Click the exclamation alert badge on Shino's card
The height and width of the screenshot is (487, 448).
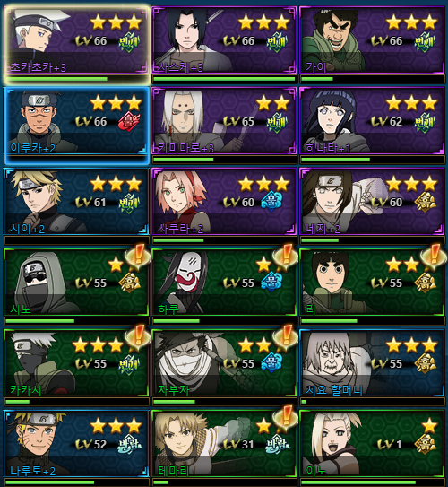(137, 257)
